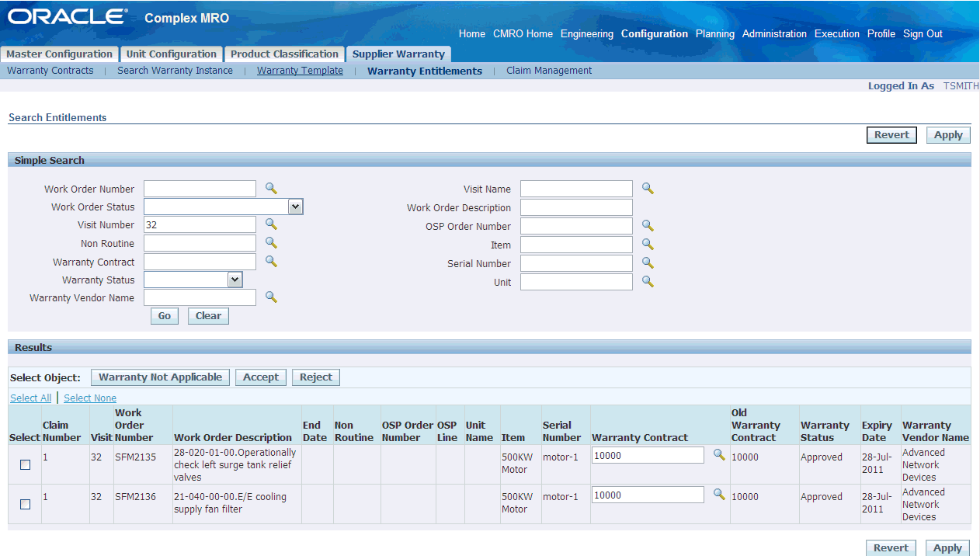Open Serial Number search lookup icon

click(648, 262)
